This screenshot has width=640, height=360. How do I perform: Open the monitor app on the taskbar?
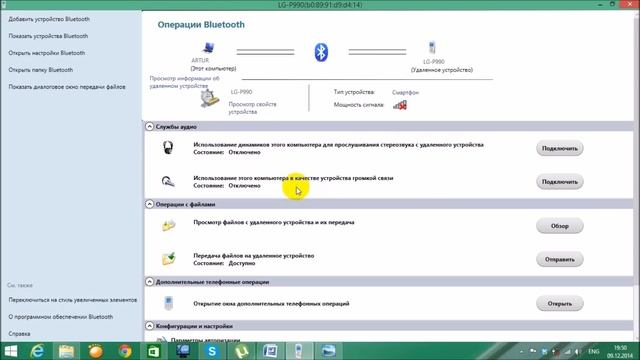pos(183,351)
